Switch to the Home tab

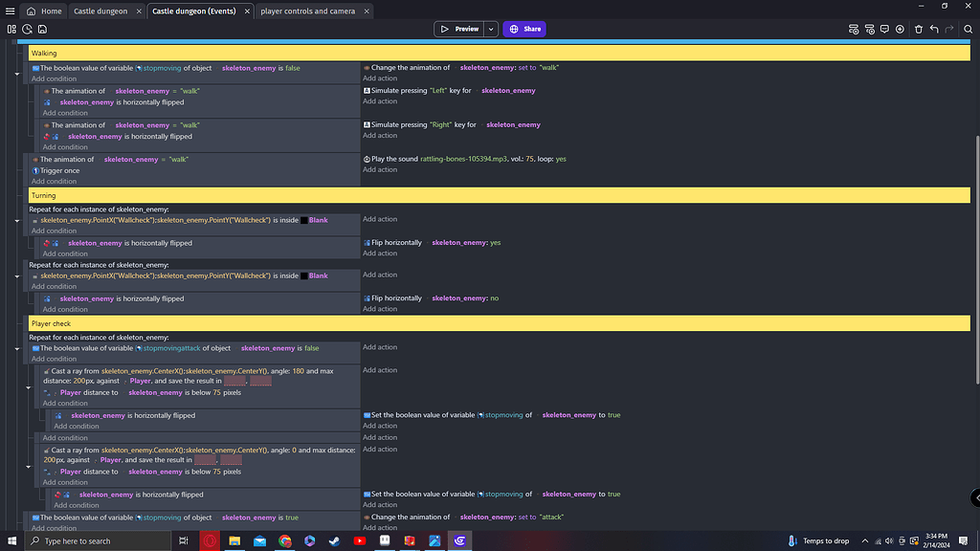[44, 11]
